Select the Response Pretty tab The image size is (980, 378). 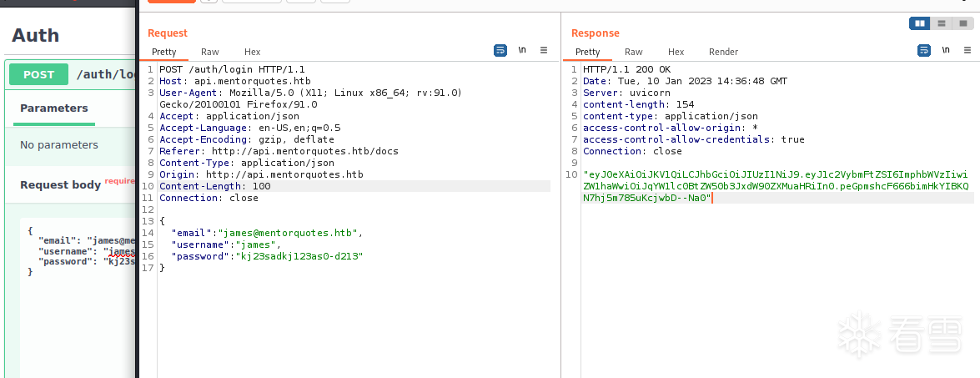(587, 52)
